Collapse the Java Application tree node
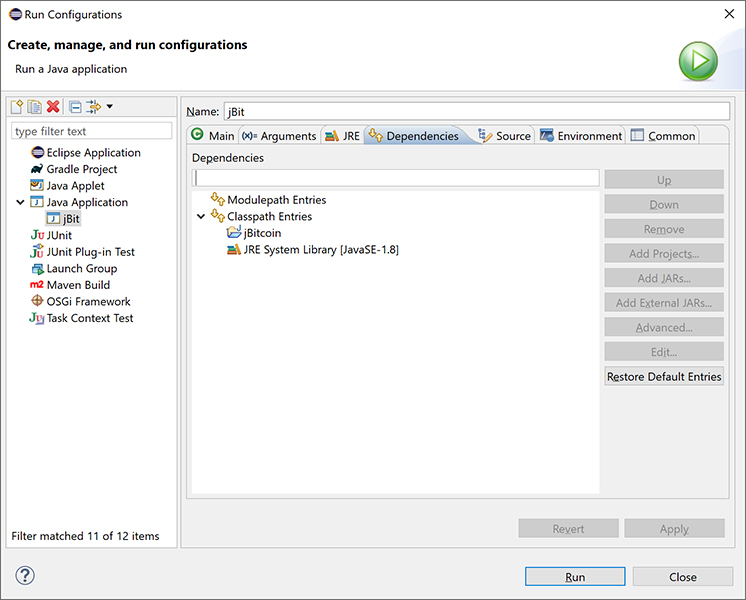This screenshot has height=600, width=746. pos(20,202)
